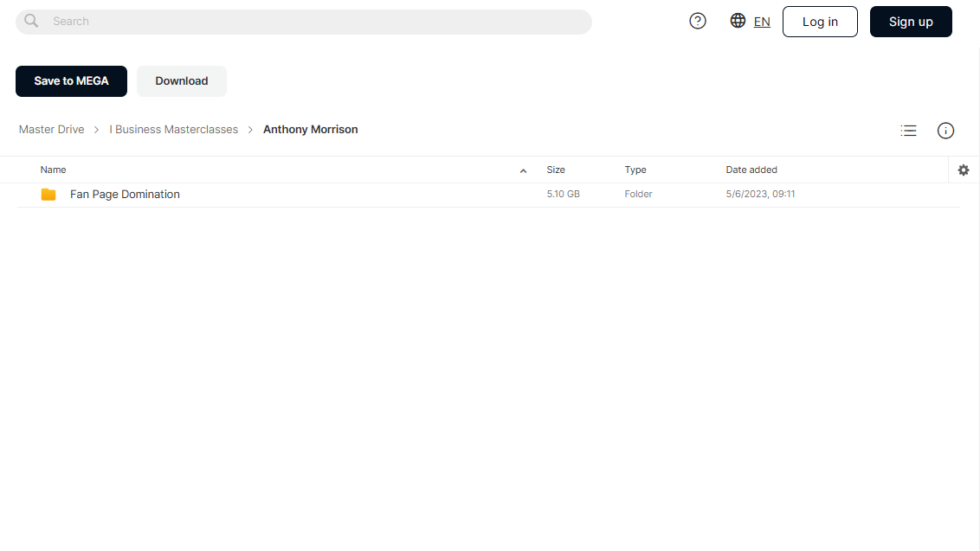Viewport: 980px width, 551px height.
Task: Open the help question mark icon
Action: 698,22
